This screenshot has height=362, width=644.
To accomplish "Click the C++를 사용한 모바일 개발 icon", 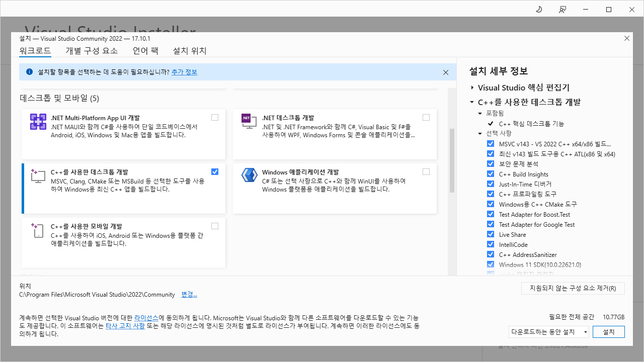I will [38, 230].
